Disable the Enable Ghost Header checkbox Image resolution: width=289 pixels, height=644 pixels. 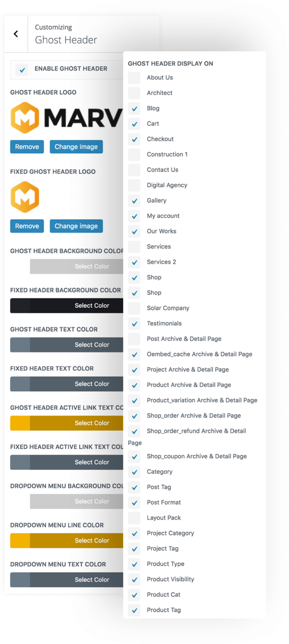22,70
